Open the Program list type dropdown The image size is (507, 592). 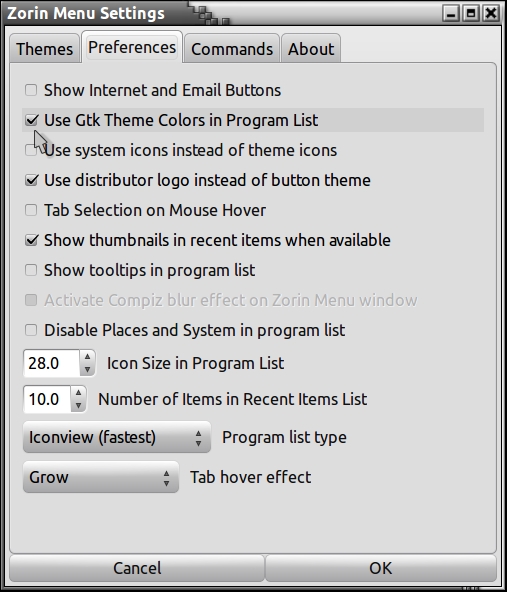click(117, 437)
